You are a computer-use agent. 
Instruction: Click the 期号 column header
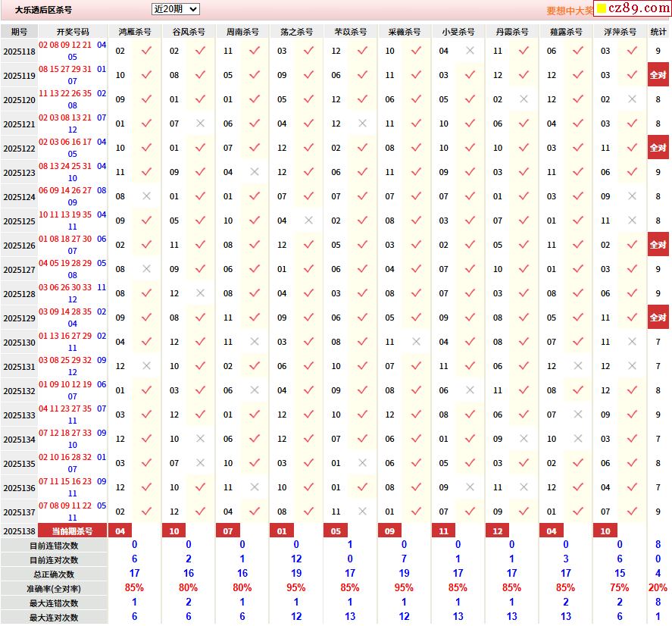[19, 32]
